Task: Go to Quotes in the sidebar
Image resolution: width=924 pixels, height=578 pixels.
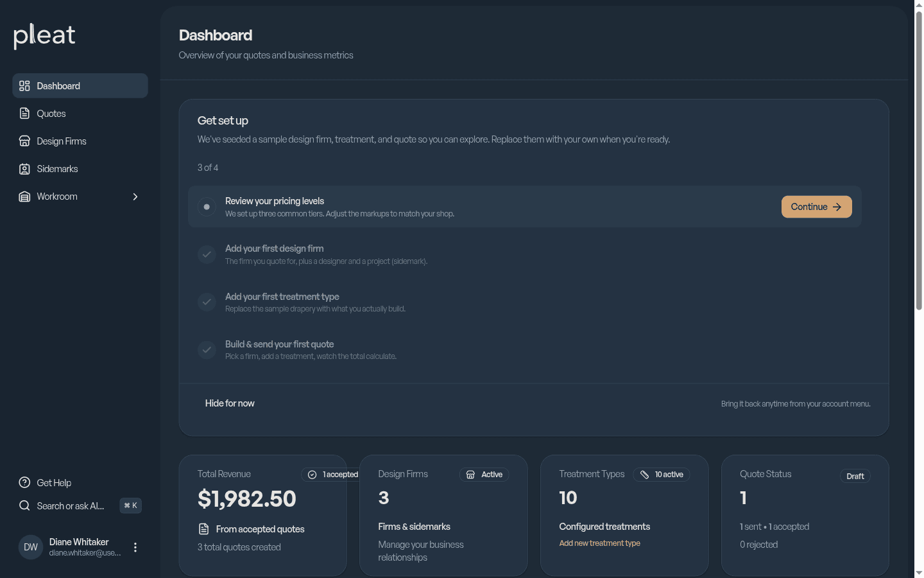Action: [x=80, y=114]
